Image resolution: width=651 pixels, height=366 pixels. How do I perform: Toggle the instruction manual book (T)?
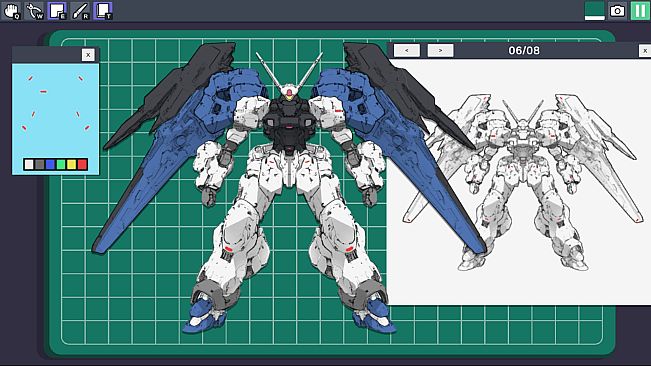[x=103, y=11]
